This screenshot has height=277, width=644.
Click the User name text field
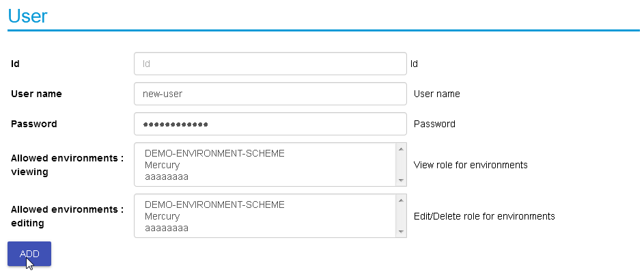[270, 94]
